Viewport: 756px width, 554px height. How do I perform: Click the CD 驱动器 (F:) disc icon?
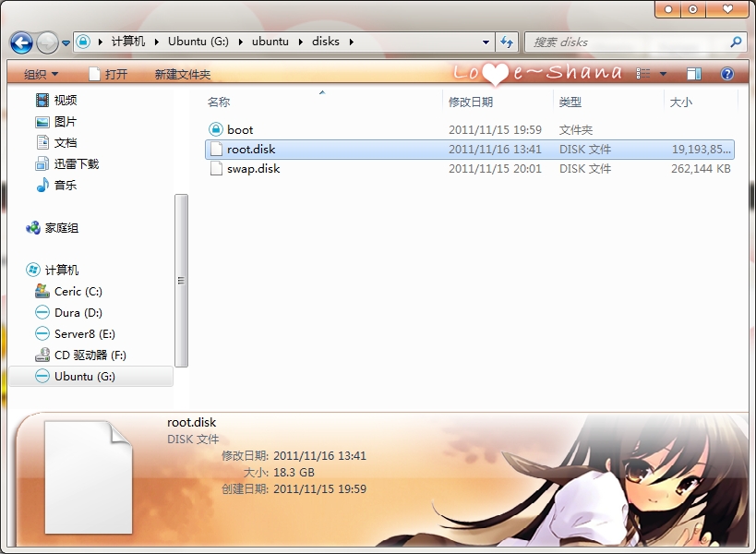(42, 355)
